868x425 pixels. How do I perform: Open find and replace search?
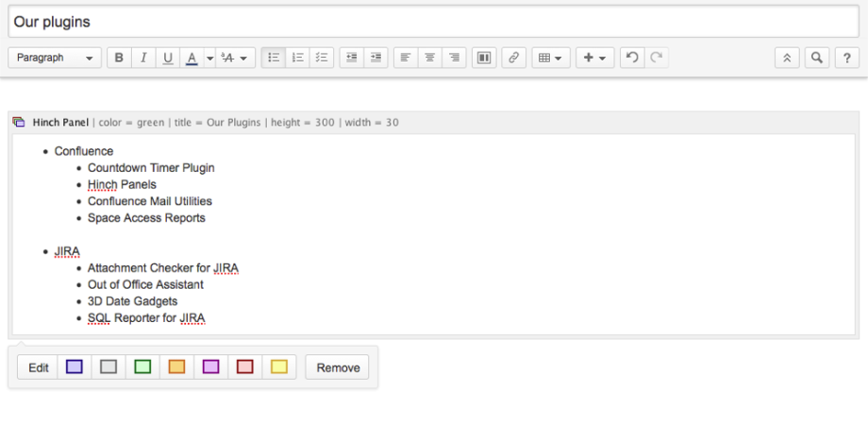tap(817, 58)
